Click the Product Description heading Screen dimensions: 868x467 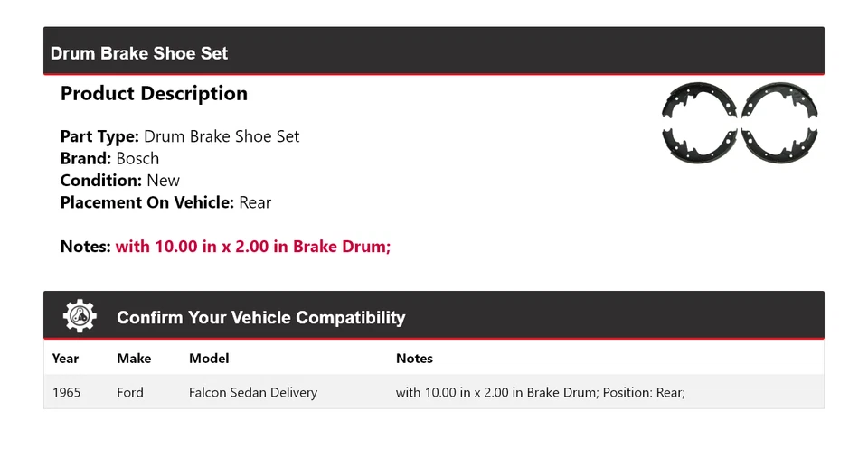(154, 94)
